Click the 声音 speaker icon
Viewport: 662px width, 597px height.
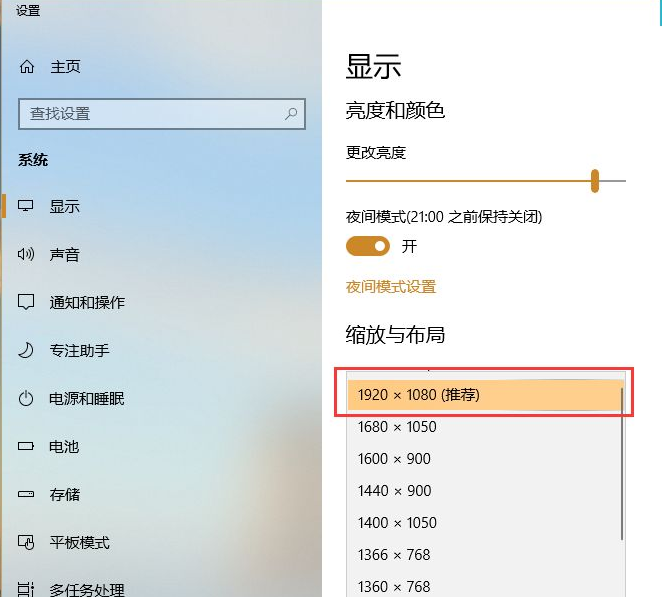27,255
